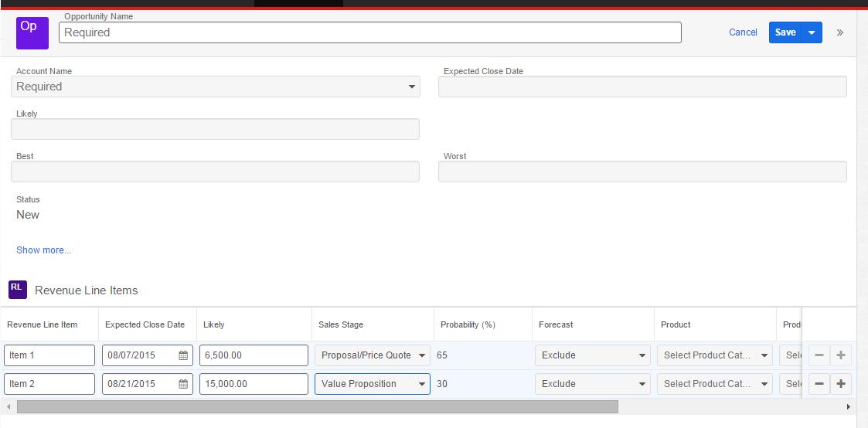Open Sales Stage dropdown showing Proposal/Price Quote
This screenshot has height=428, width=868.
click(373, 355)
